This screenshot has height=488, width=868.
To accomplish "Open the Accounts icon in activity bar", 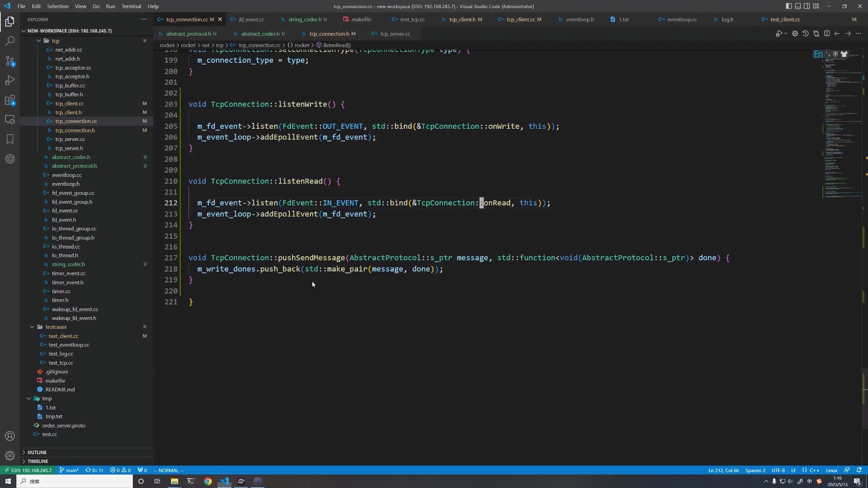I will [x=10, y=436].
